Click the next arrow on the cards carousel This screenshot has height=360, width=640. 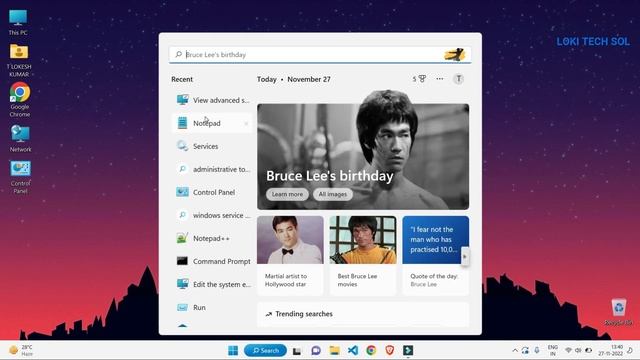pyautogui.click(x=464, y=257)
